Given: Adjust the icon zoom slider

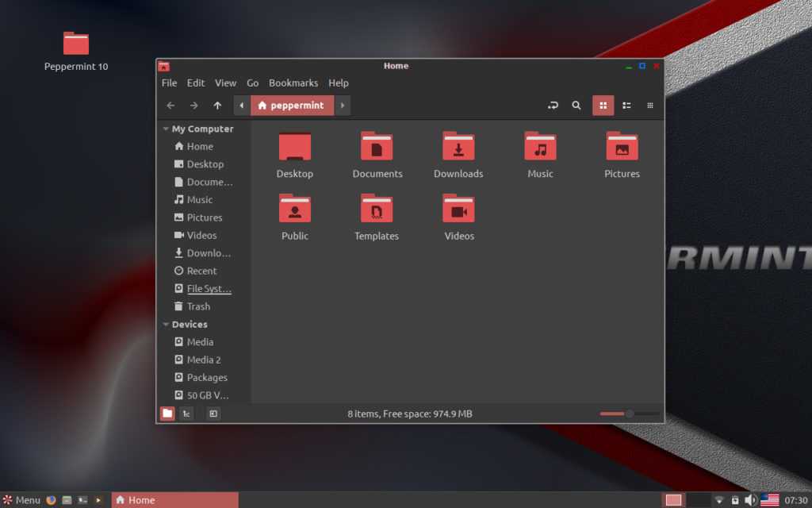Looking at the screenshot, I should (x=629, y=414).
